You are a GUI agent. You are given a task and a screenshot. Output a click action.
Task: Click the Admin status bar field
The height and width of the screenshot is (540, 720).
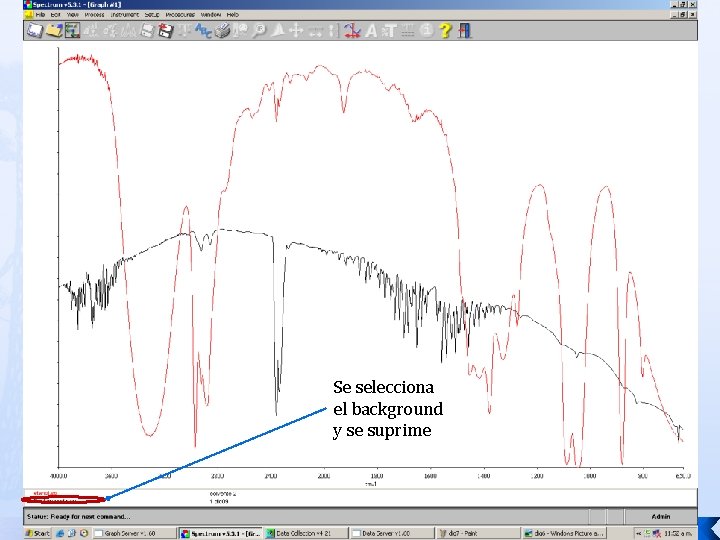[661, 516]
